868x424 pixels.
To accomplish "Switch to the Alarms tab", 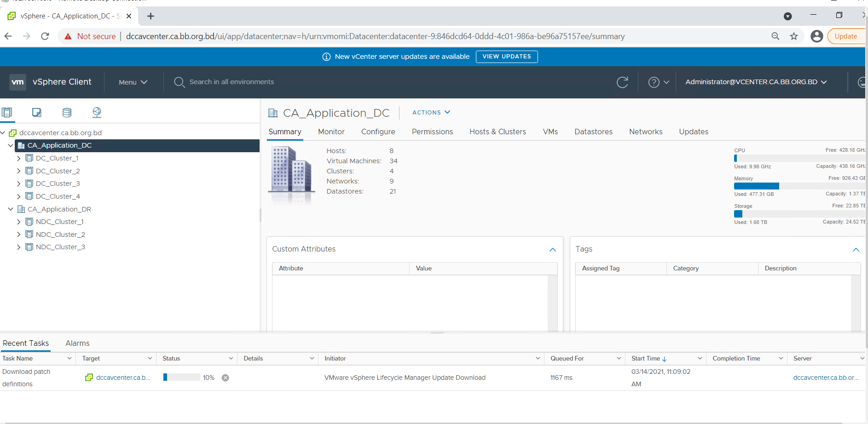I will tap(77, 343).
